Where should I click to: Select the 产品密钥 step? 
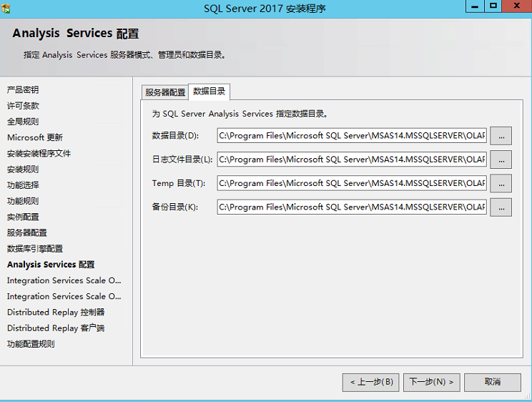[x=23, y=89]
